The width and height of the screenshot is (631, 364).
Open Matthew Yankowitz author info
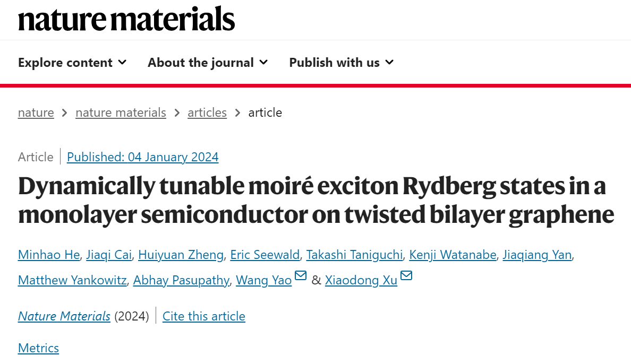pyautogui.click(x=72, y=280)
